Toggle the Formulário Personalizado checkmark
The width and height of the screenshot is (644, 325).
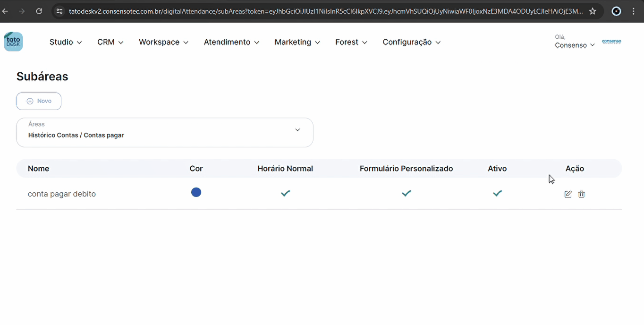point(406,193)
